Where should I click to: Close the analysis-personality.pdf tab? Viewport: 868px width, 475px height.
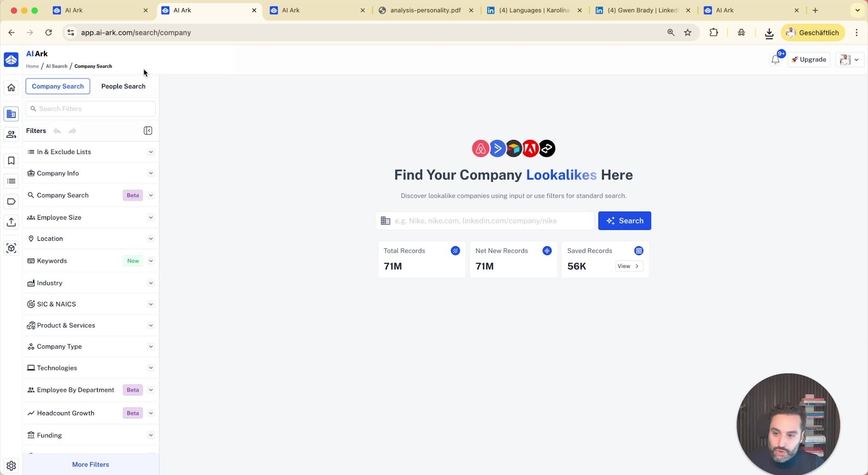471,10
